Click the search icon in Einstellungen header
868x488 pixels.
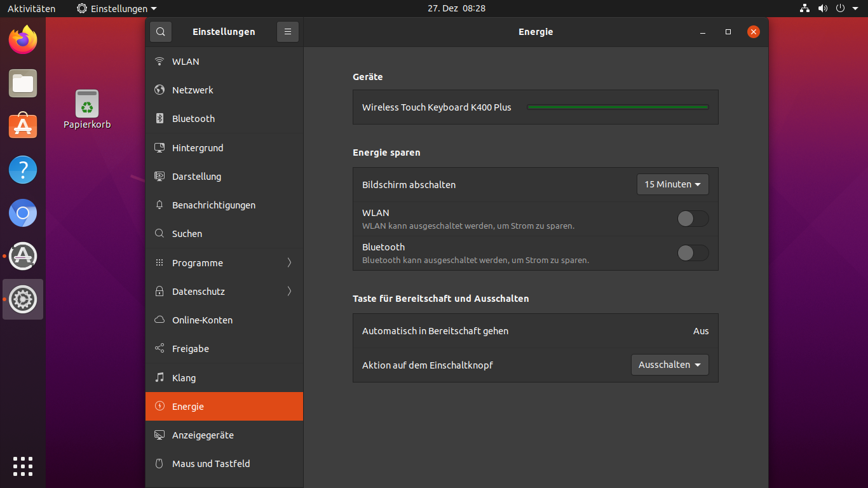click(161, 32)
